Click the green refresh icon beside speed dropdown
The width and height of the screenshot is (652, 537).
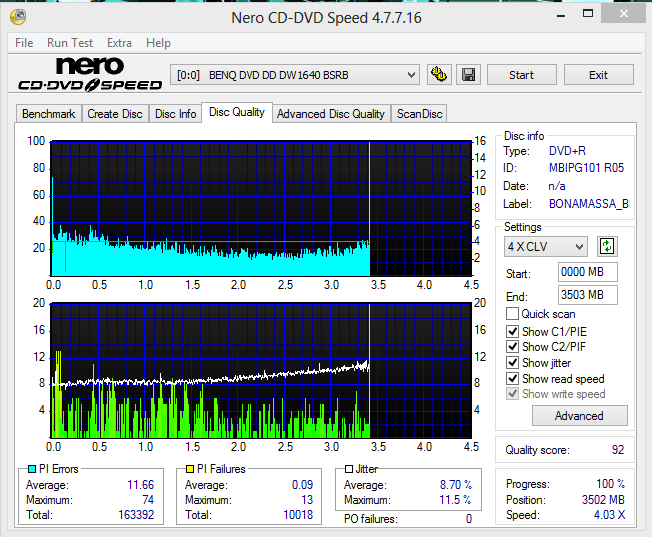coord(607,247)
